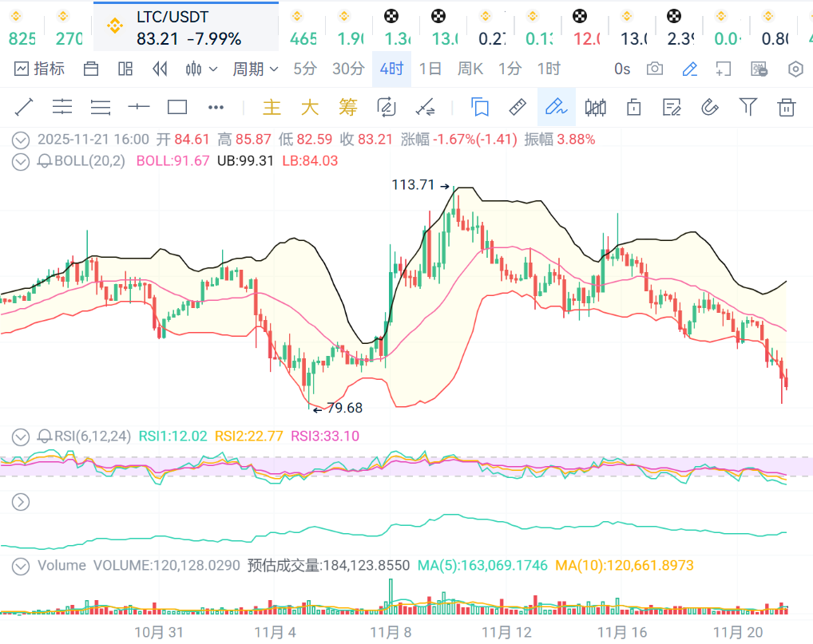The width and height of the screenshot is (813, 644).
Task: Click the gold 主 button
Action: pyautogui.click(x=272, y=107)
